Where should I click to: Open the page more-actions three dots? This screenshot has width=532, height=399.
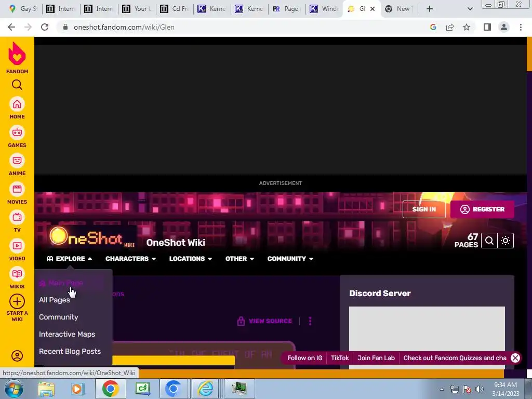tap(310, 321)
